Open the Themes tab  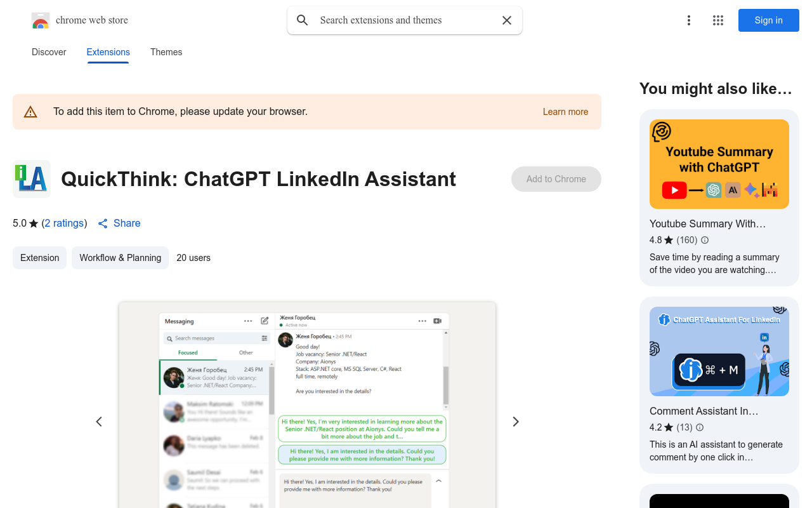click(x=166, y=52)
